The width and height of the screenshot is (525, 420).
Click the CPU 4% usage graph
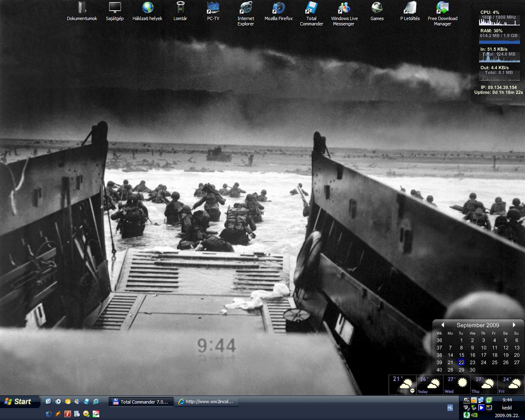coord(499,20)
